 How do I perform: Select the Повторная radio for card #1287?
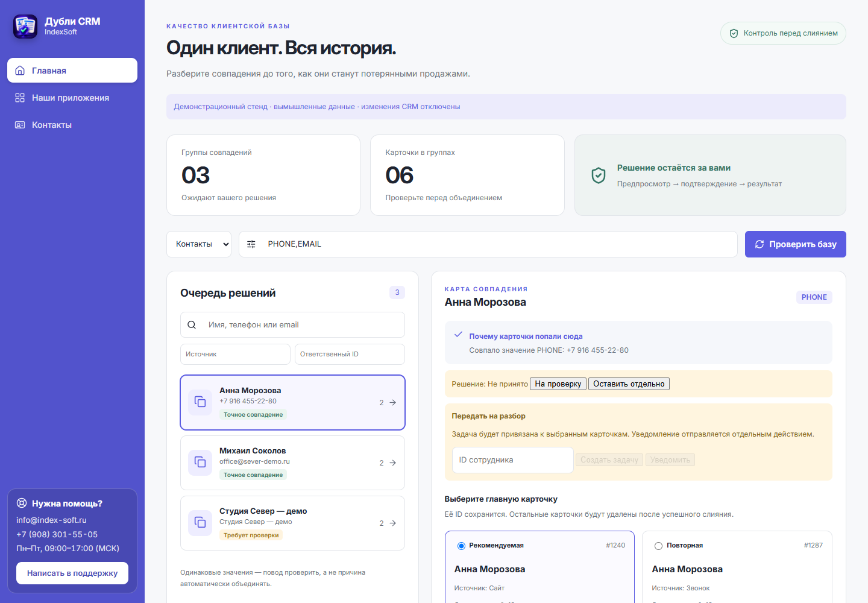658,546
